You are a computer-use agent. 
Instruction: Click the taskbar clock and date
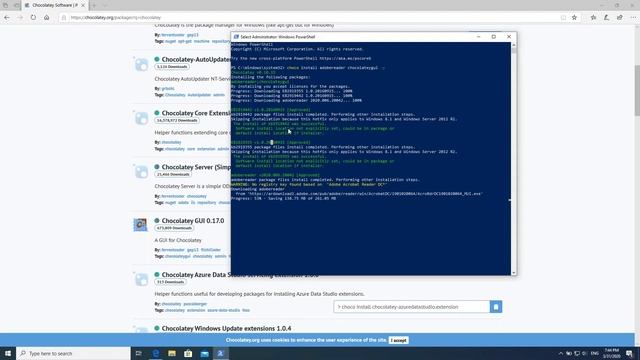(611, 353)
